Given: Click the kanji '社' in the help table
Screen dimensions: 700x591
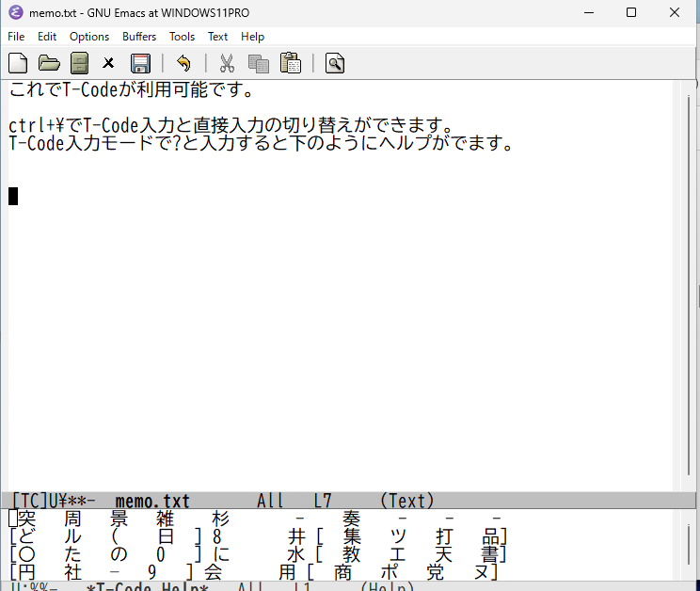Looking at the screenshot, I should (73, 572).
